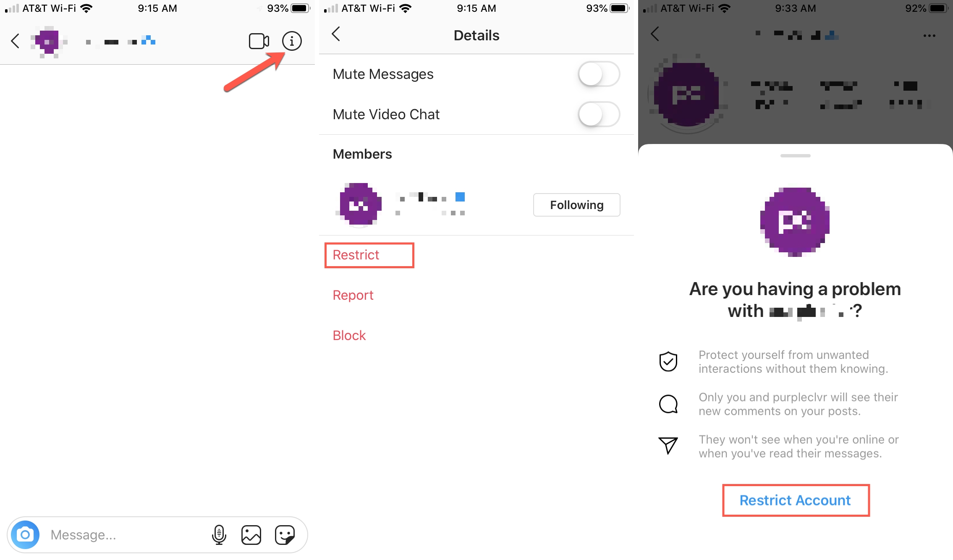Go back from the chat screen

pos(15,41)
